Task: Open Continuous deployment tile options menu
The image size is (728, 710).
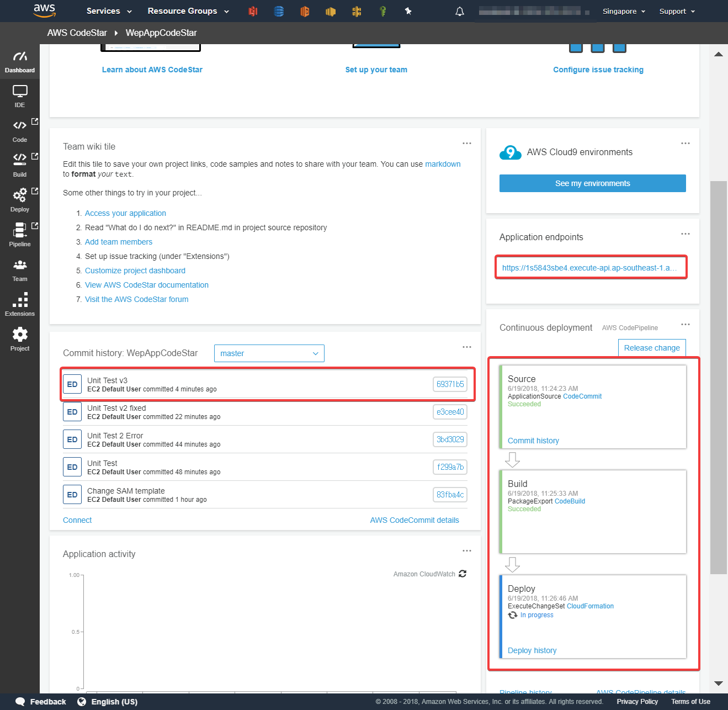Action: (686, 325)
